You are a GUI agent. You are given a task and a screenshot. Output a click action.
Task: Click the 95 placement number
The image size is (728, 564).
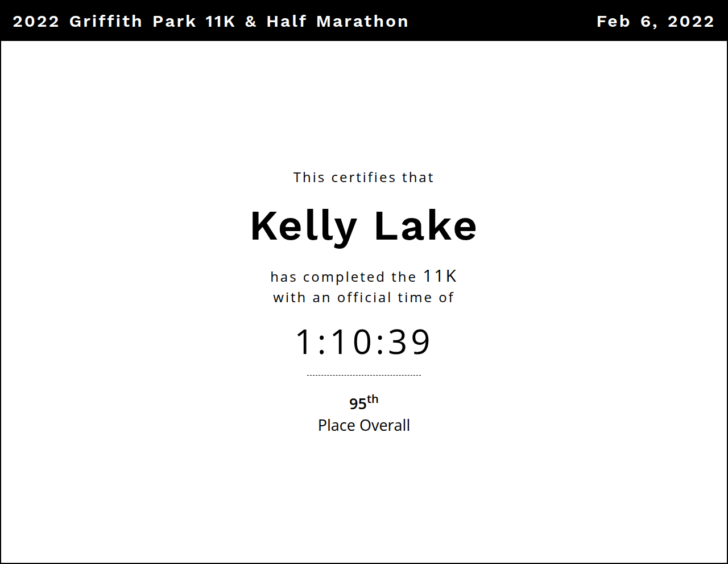click(358, 404)
